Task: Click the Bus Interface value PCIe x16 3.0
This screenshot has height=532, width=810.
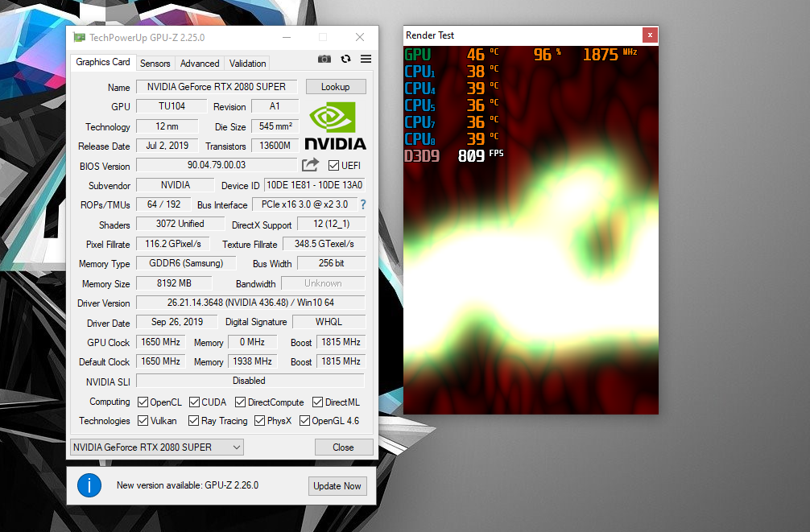Action: point(305,204)
